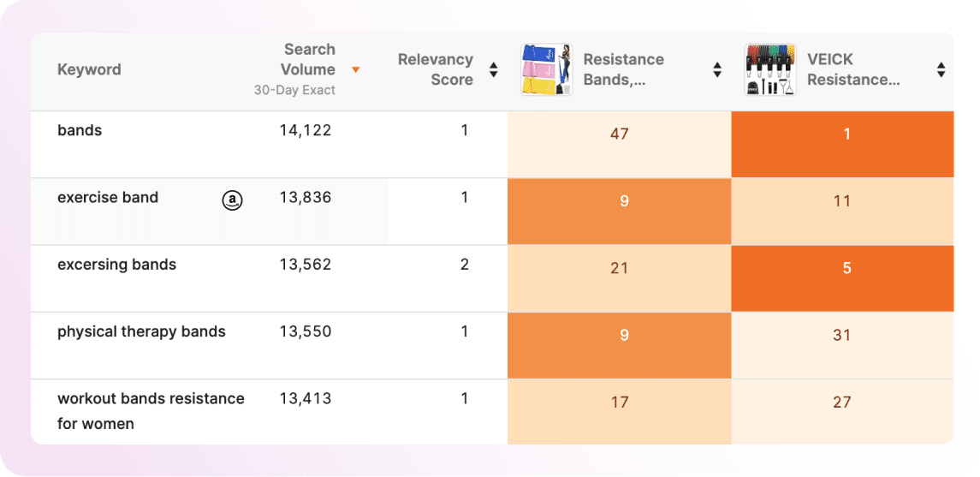This screenshot has width=980, height=477.
Task: Open the 'physical therapy bands' keyword
Action: pyautogui.click(x=141, y=331)
